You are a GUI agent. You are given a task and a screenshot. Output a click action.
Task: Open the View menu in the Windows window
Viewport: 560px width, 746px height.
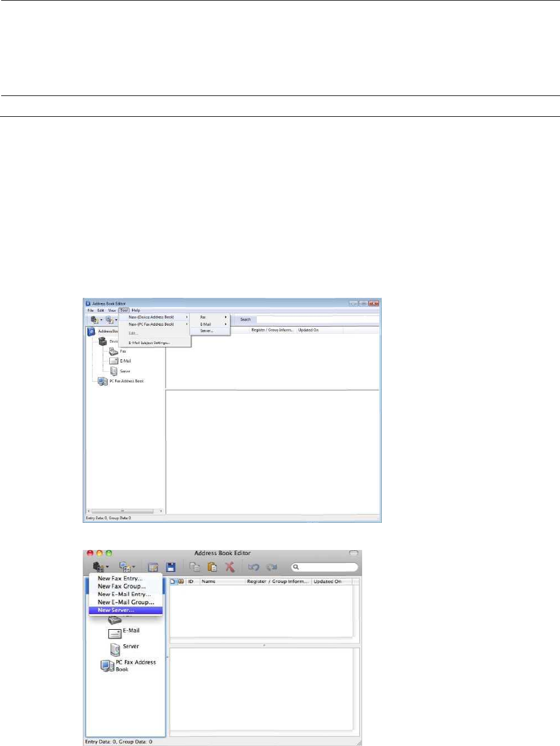coord(112,311)
